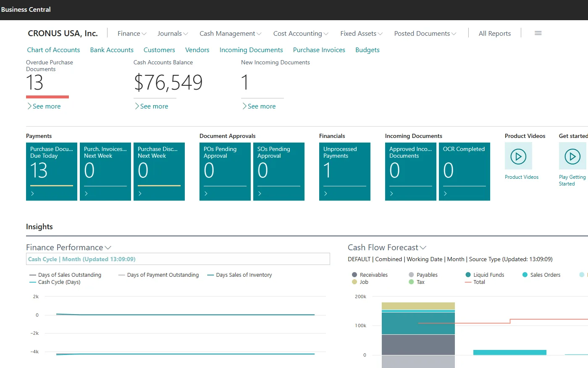This screenshot has width=588, height=368.
Task: Toggle Days Sales of Inventory legend entry
Action: 240,275
